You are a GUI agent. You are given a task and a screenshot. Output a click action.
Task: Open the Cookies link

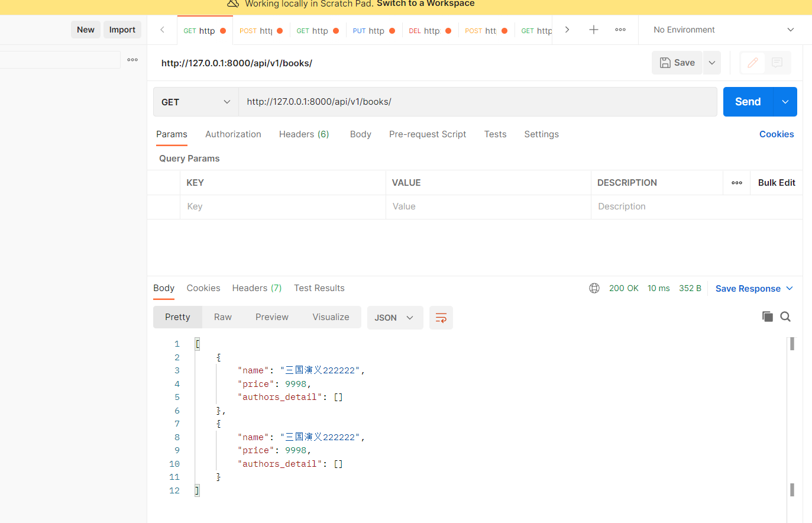coord(777,134)
